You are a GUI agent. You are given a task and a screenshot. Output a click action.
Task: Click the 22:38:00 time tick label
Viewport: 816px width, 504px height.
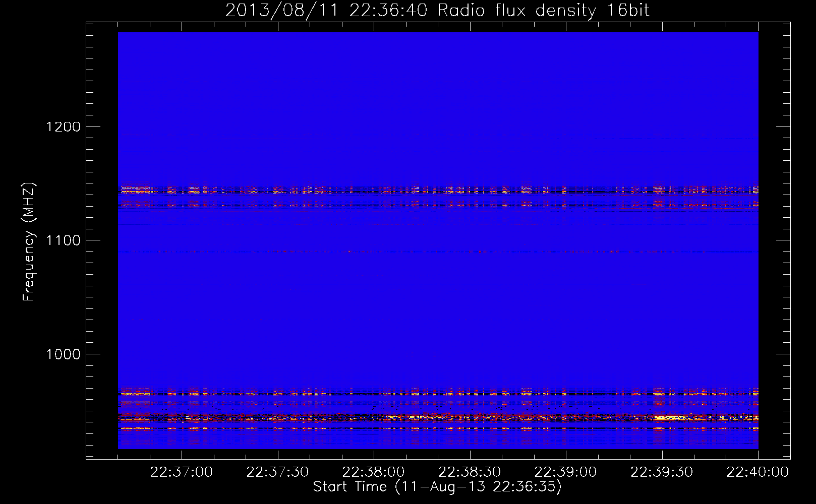click(x=374, y=472)
